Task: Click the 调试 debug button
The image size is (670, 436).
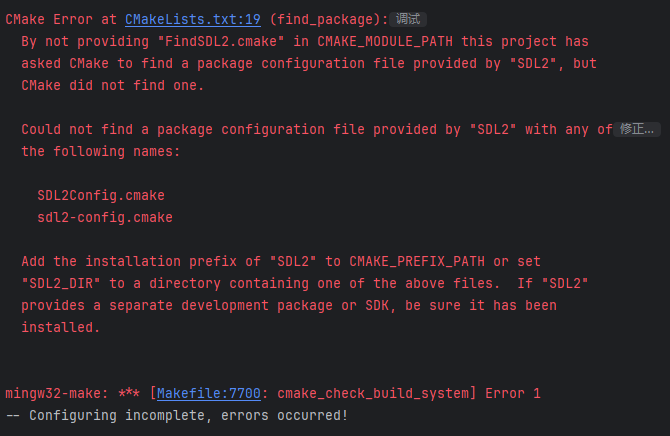Action: point(408,19)
